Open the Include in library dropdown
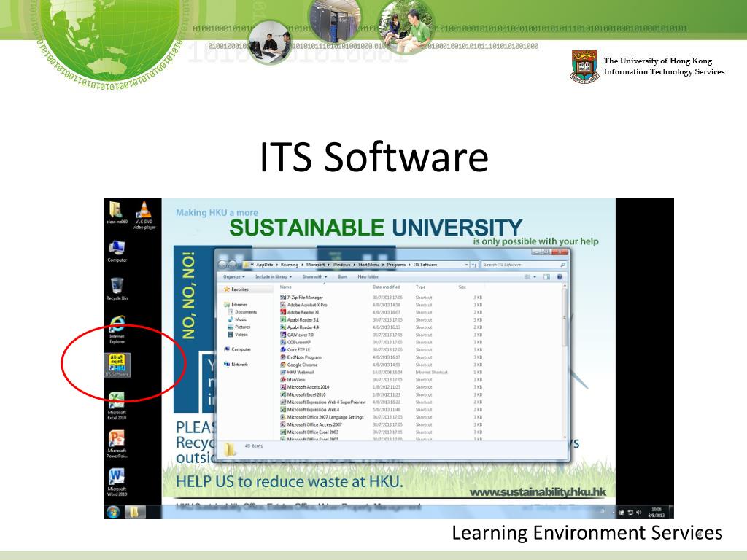This screenshot has height=560, width=747. (x=274, y=276)
